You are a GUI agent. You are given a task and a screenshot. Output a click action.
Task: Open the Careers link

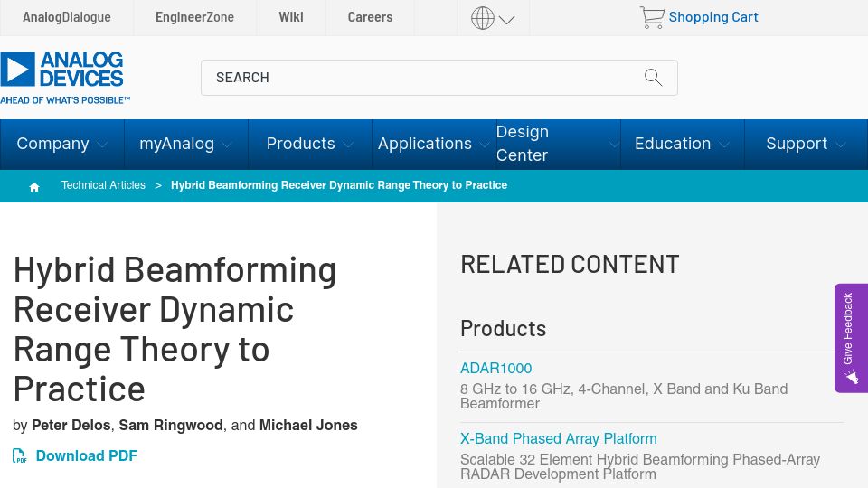[x=370, y=17]
